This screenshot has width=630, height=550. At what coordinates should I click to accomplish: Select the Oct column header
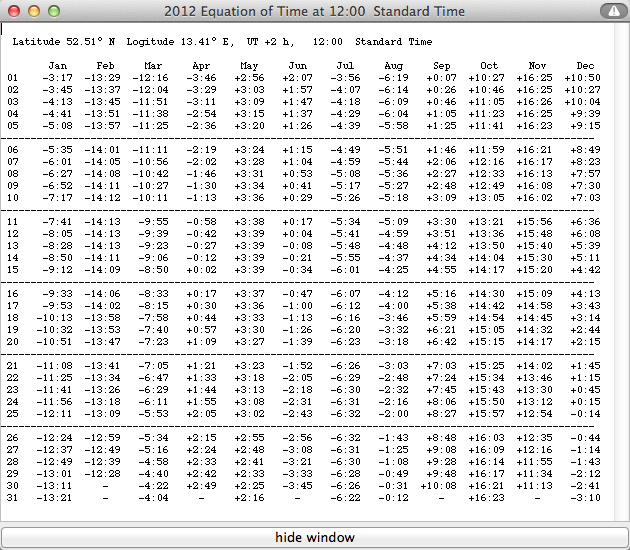tap(490, 65)
